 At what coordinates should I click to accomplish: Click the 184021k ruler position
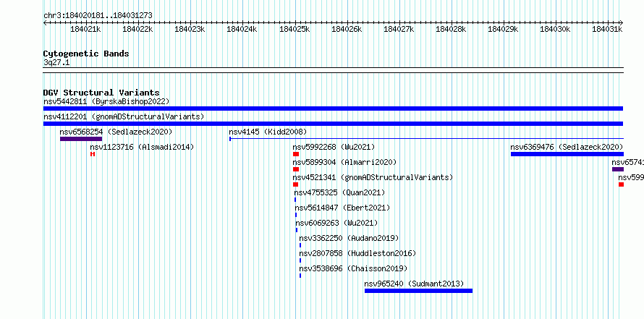tap(85, 29)
